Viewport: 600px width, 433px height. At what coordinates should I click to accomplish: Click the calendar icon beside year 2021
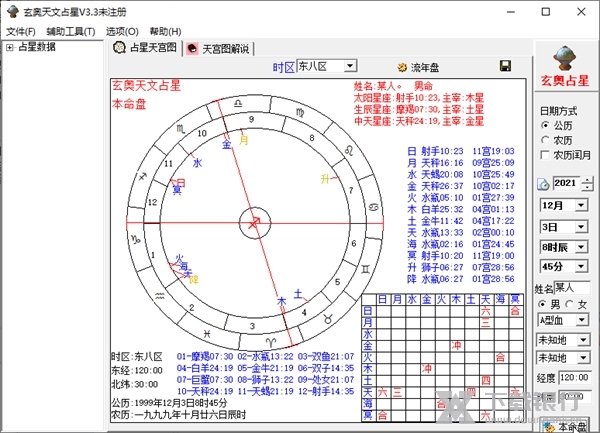tap(543, 184)
